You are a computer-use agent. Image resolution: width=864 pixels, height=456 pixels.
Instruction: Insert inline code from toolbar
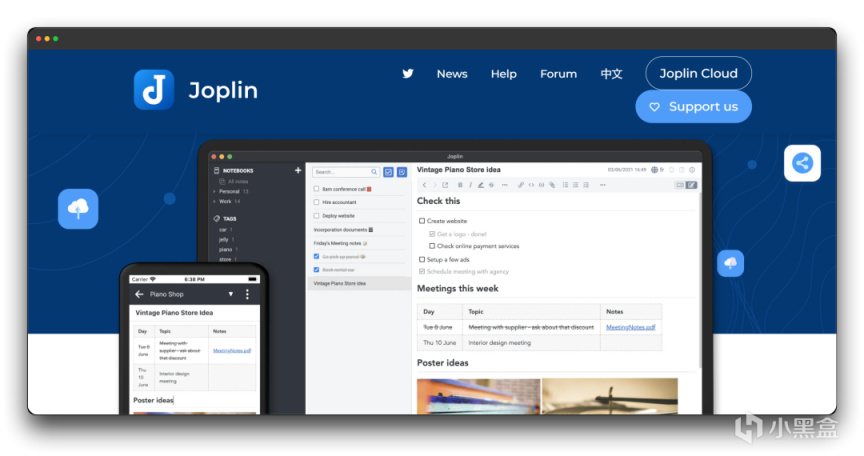(531, 185)
